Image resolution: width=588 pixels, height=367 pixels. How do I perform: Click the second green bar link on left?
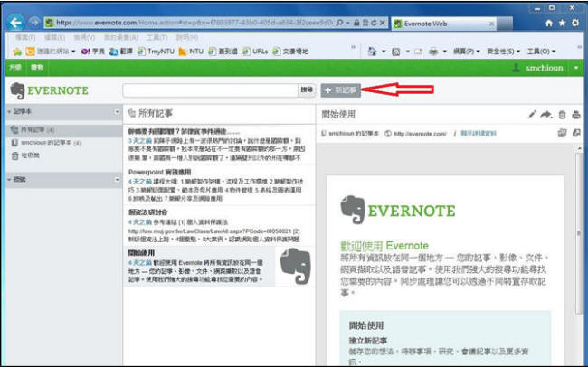pos(37,68)
